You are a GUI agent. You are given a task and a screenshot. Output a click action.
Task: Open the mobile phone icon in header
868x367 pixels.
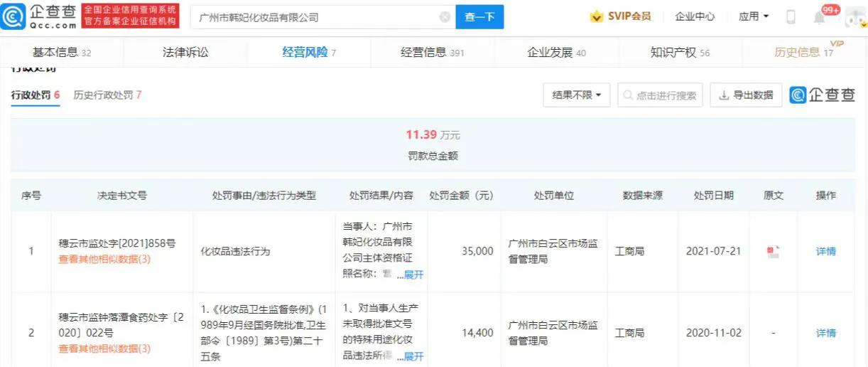coord(791,17)
